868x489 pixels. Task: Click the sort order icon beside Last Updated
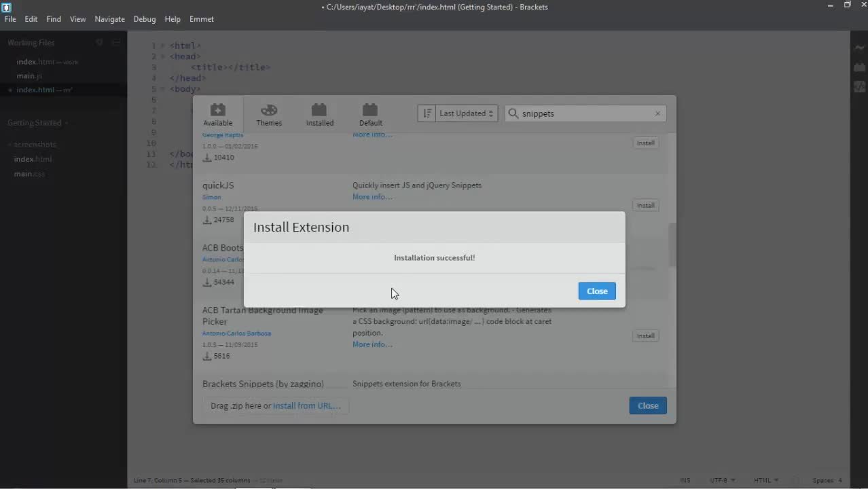(x=427, y=113)
